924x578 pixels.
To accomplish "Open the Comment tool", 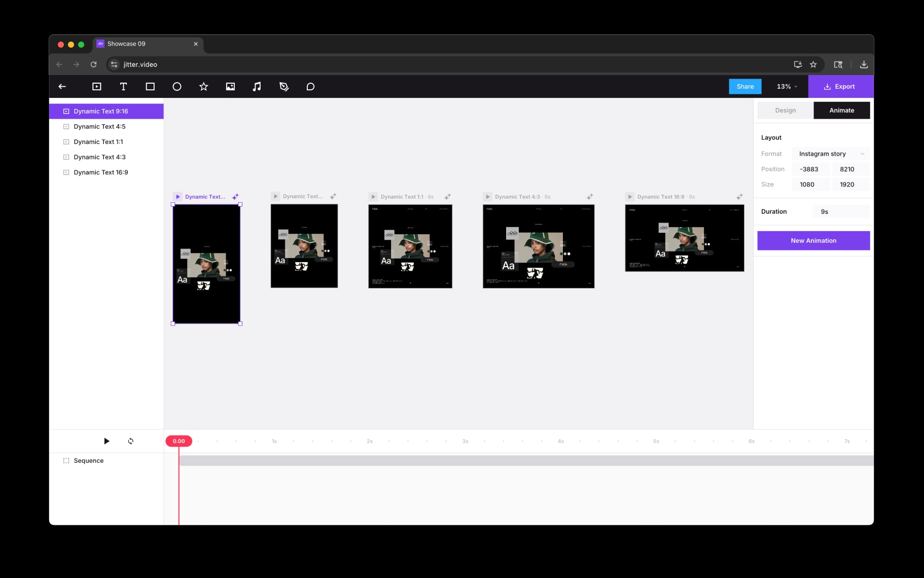I will (x=310, y=87).
